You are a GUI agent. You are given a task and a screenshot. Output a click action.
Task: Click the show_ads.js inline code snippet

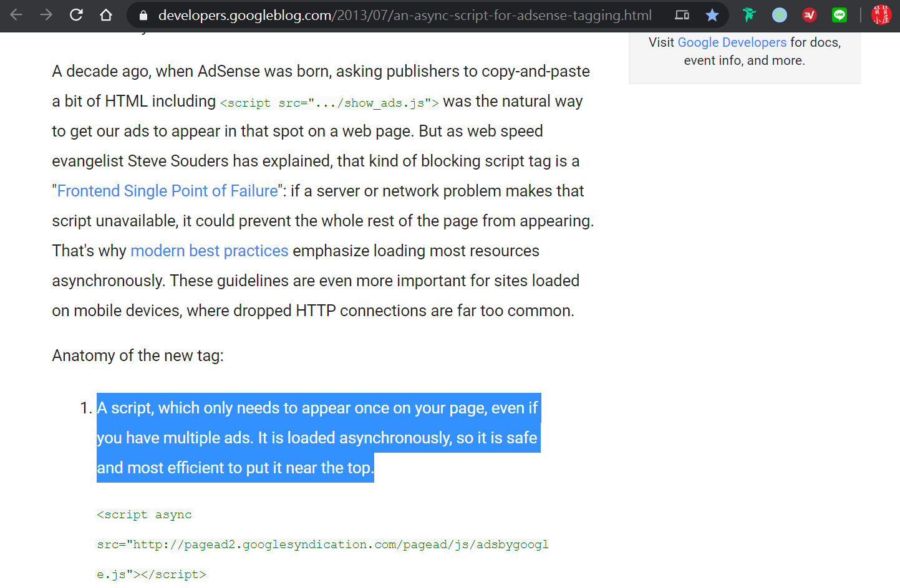point(329,103)
